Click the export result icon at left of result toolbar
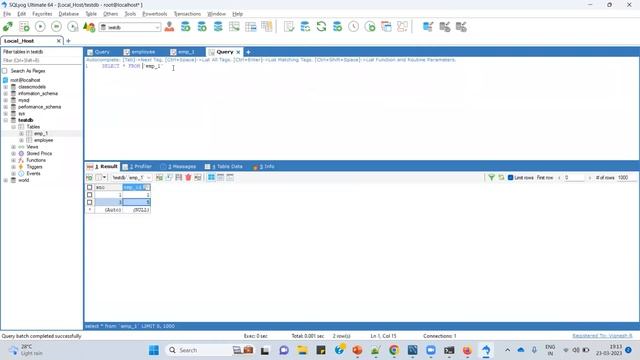 click(89, 178)
